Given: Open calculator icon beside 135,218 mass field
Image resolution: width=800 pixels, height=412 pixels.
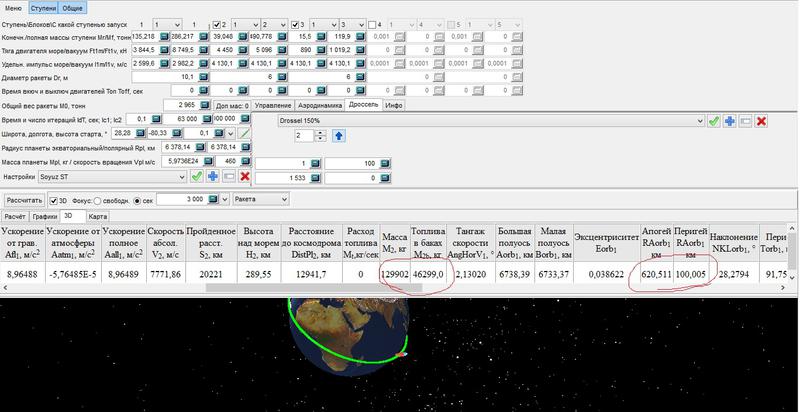Looking at the screenshot, I should tap(164, 37).
